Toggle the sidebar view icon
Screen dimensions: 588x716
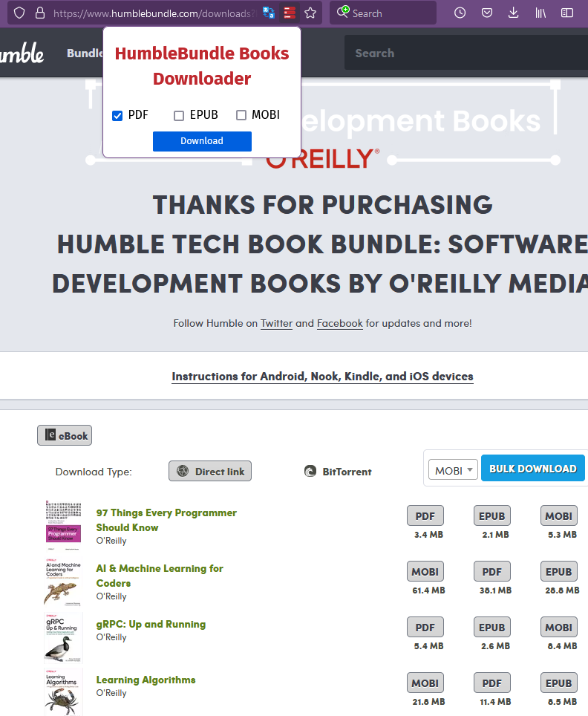pos(567,13)
